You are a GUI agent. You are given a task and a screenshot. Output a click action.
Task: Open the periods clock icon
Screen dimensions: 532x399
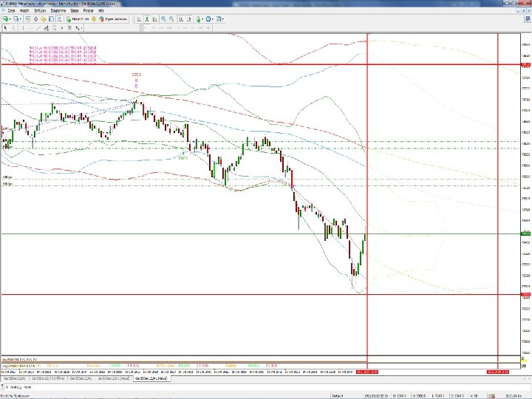pos(208,19)
